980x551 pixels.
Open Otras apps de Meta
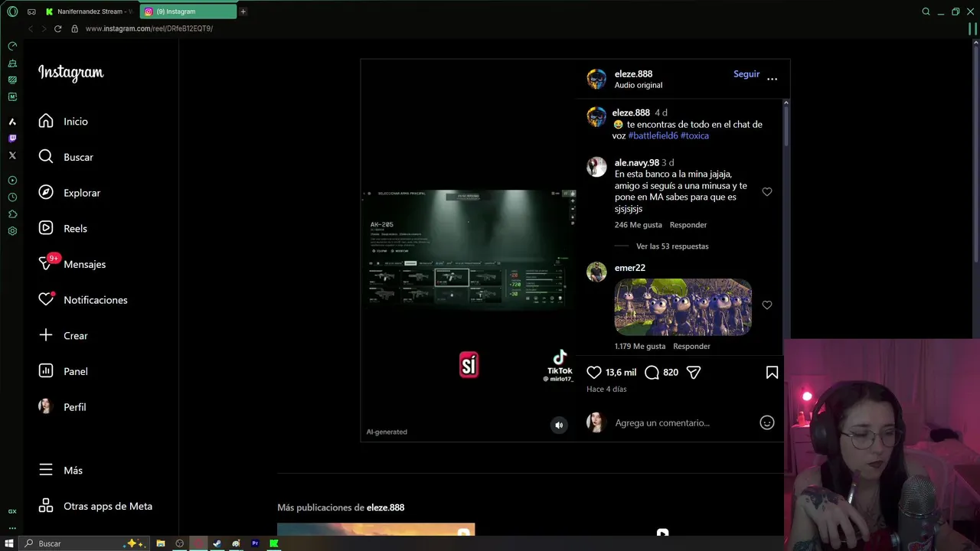click(96, 506)
